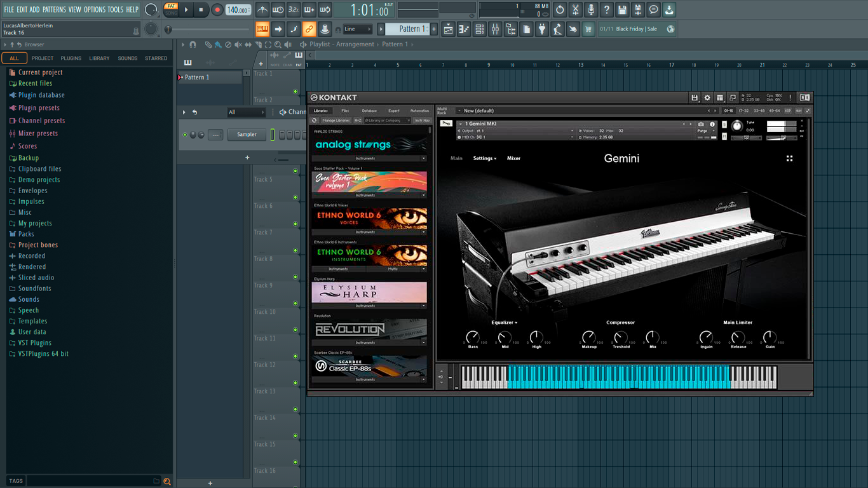Select the PLUGINS browser tab

click(x=71, y=58)
